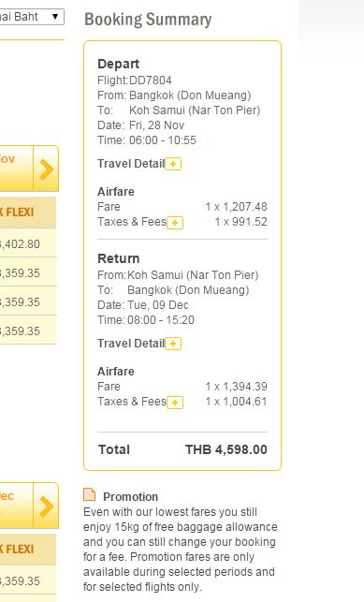Click the Promotion document icon

(x=90, y=494)
